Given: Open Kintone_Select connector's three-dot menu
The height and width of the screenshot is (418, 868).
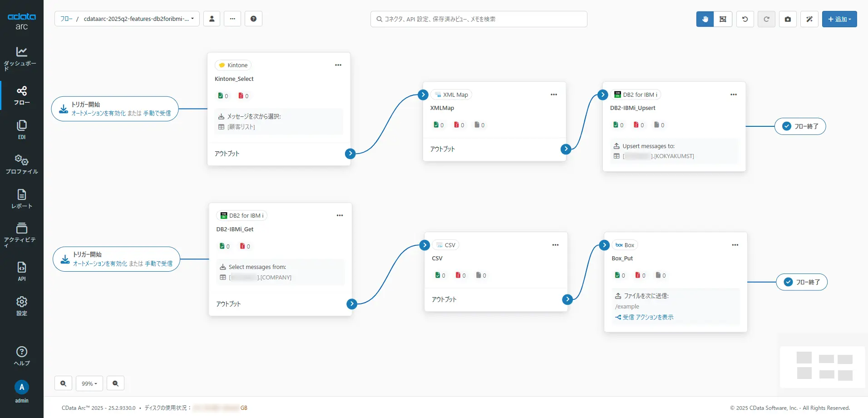Looking at the screenshot, I should (338, 65).
